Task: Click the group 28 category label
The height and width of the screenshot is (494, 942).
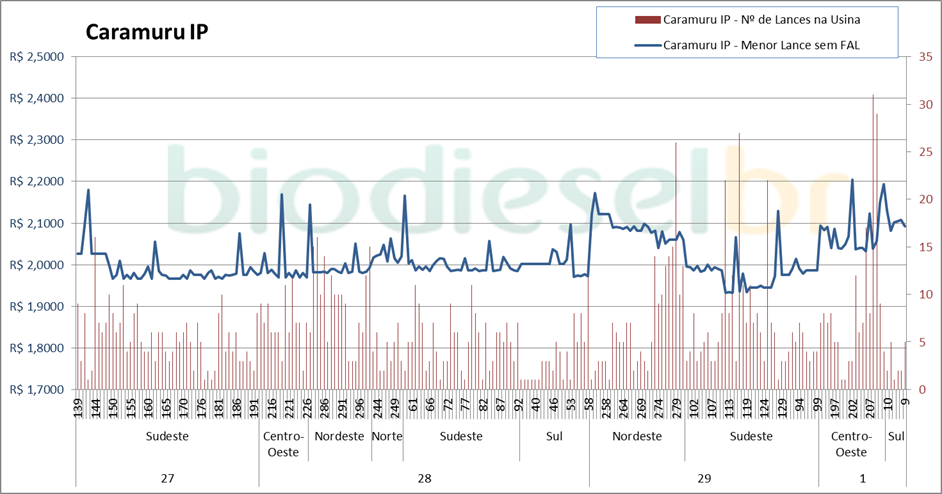Action: coord(424,478)
